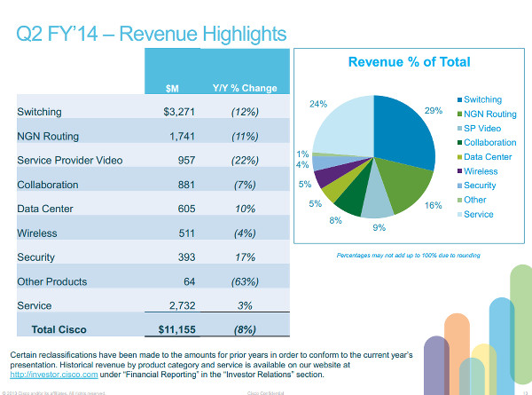Click the '(4%)' Wireless change value
532x395 pixels.
(245, 233)
